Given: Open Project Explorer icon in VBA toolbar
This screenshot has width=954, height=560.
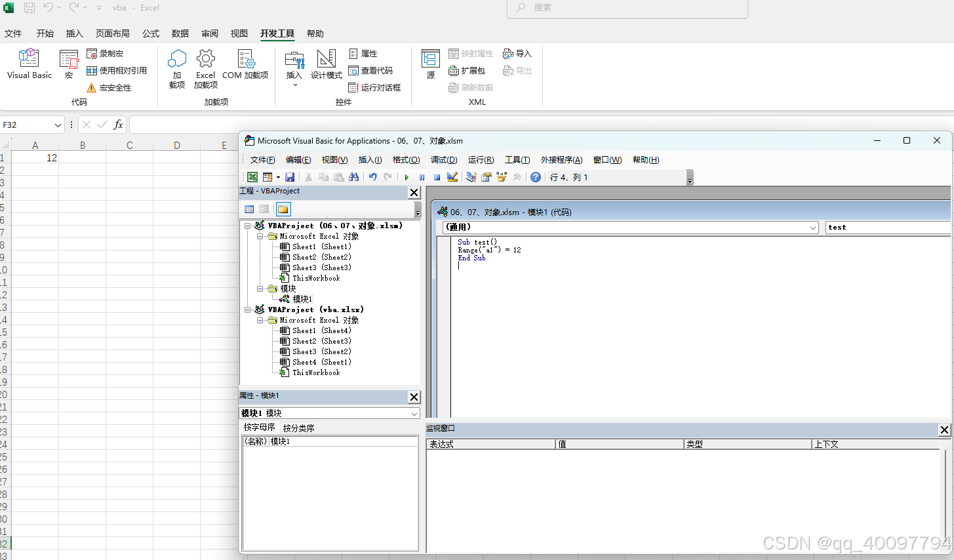Looking at the screenshot, I should 471,177.
